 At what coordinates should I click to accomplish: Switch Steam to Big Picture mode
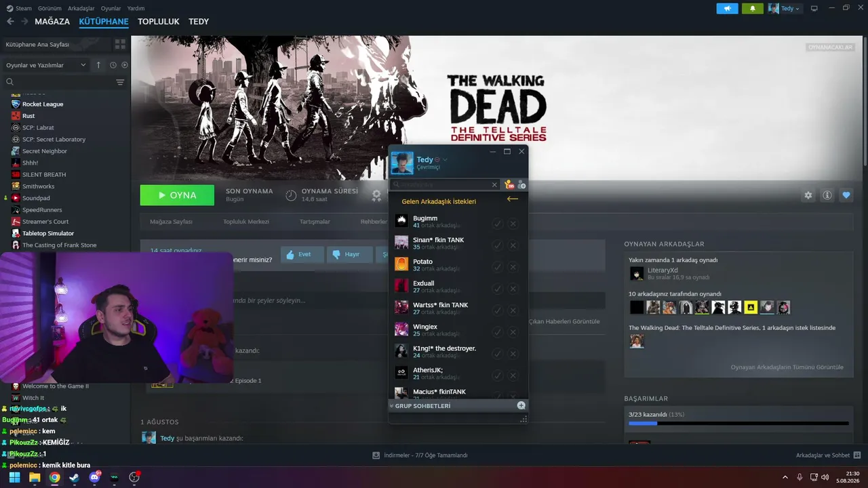(x=814, y=8)
